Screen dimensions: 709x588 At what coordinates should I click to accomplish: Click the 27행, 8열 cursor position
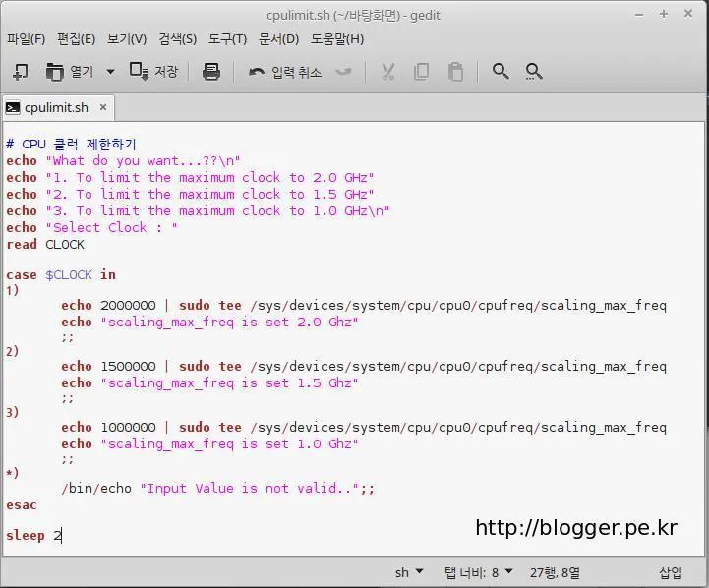555,572
